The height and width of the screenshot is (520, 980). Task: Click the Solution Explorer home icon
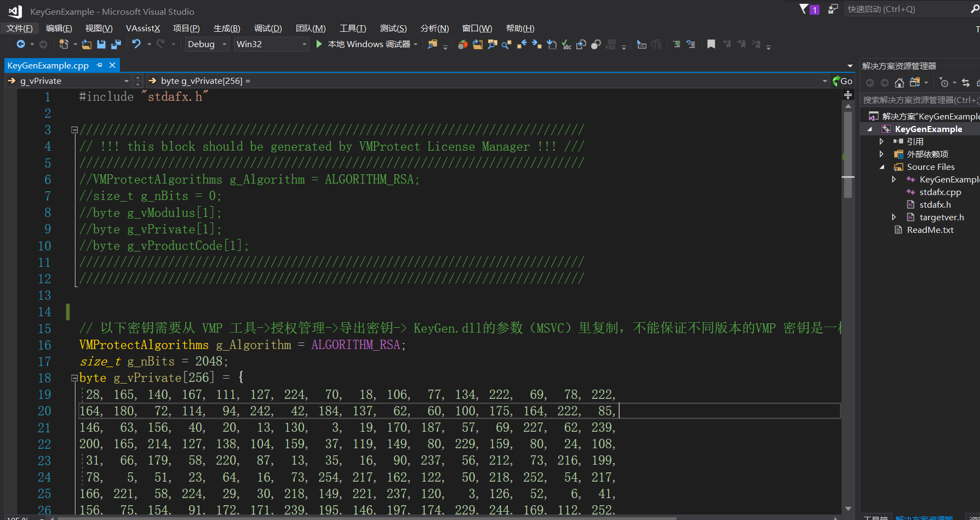[x=899, y=82]
